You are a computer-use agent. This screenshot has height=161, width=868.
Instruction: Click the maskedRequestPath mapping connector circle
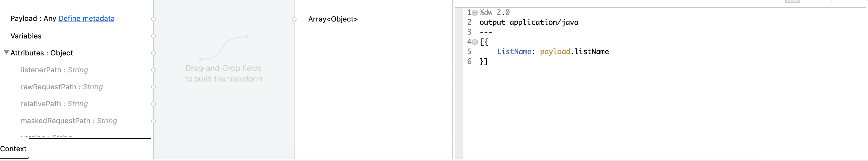click(x=153, y=121)
